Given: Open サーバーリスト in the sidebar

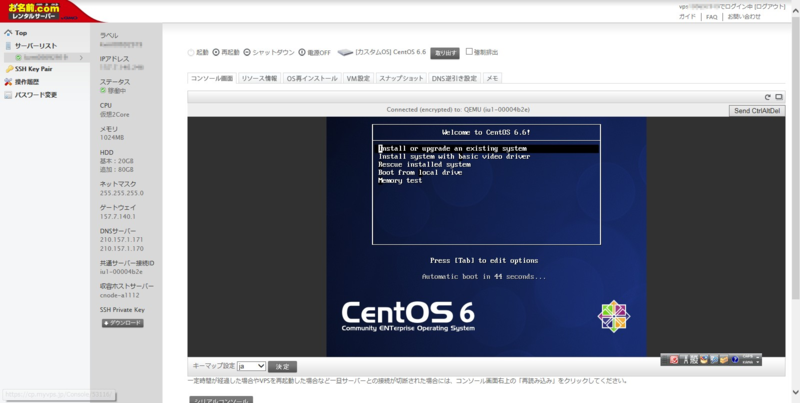Looking at the screenshot, I should (x=36, y=46).
